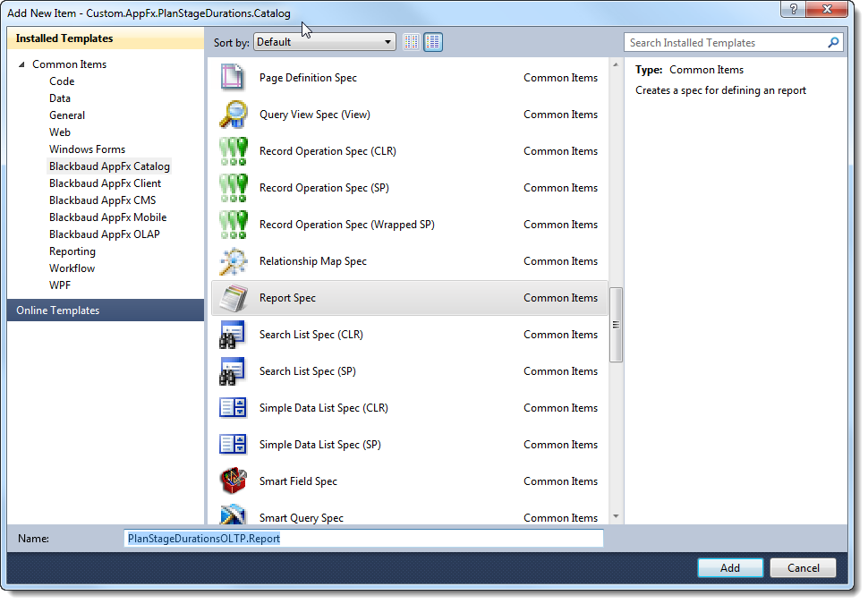Screen dimensions: 868x604
Task: Click the Record Operation Spec (CLR) icon
Action: pyautogui.click(x=233, y=151)
